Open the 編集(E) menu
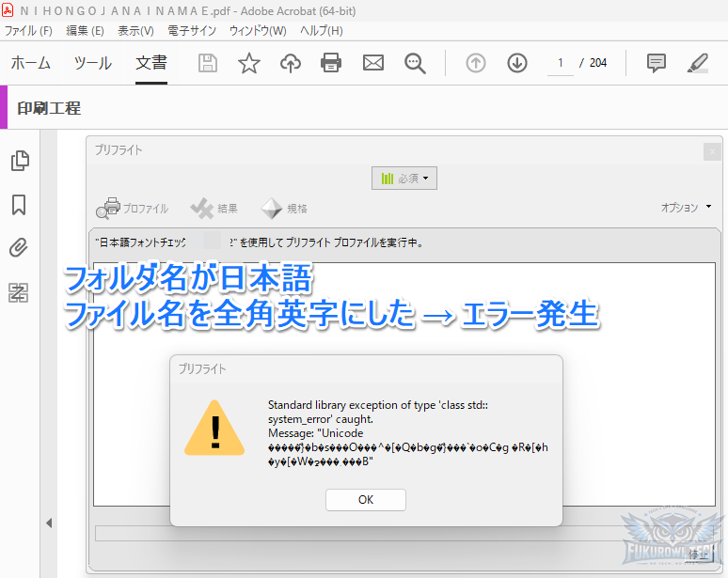 click(x=85, y=31)
